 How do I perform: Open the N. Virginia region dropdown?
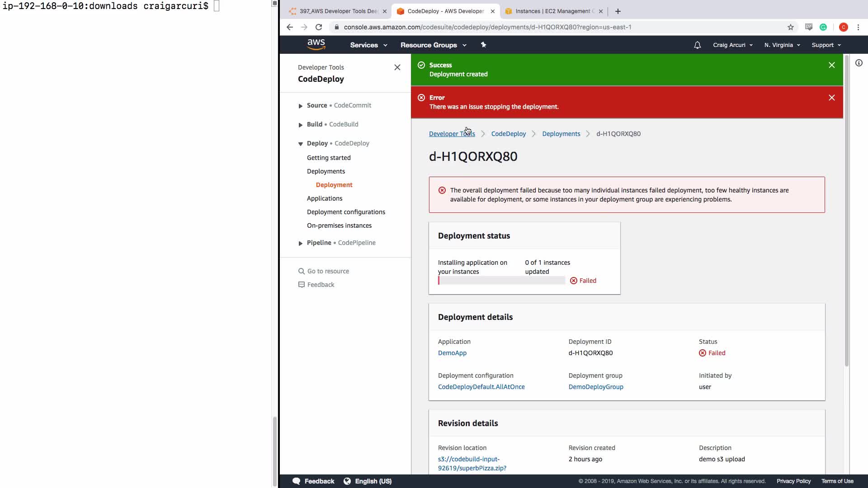(782, 45)
